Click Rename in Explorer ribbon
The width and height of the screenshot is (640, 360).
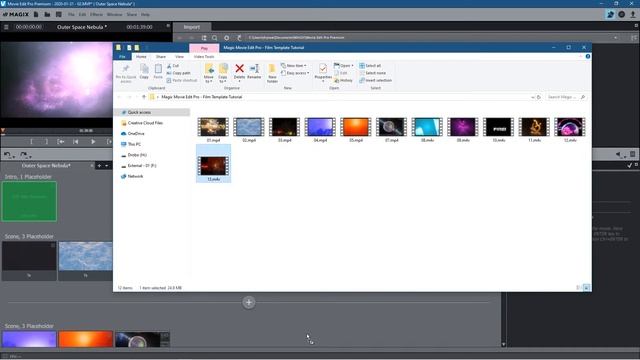pos(254,71)
